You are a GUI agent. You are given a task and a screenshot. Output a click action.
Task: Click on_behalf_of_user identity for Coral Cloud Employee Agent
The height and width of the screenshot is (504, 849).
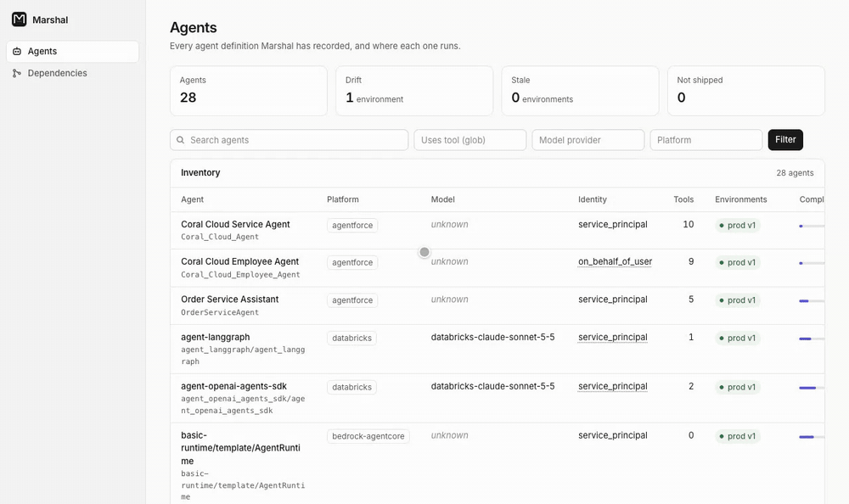tap(615, 261)
